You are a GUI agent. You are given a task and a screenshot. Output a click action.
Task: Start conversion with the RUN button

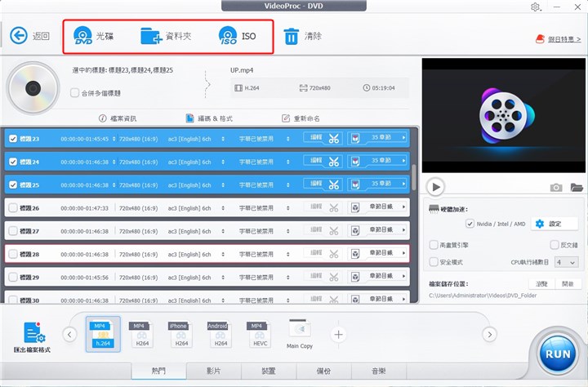[558, 354]
